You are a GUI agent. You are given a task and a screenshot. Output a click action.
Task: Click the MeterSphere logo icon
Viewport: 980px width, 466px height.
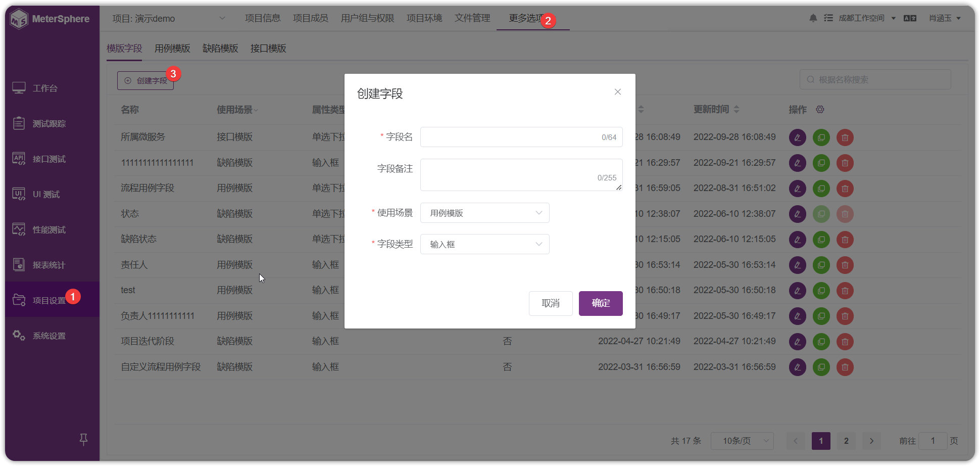19,19
